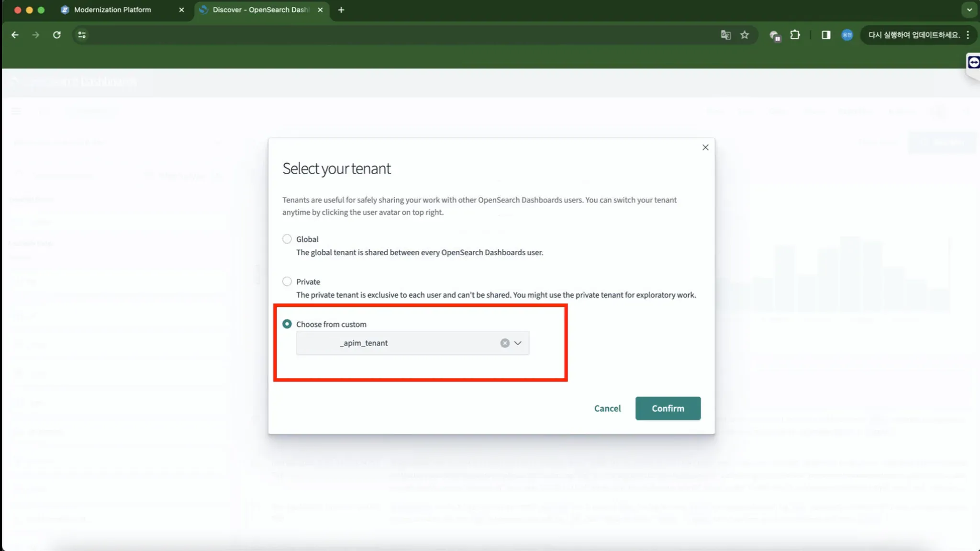This screenshot has width=980, height=551.
Task: Switch to the Discover - OpenSearch Dashboards tab
Action: coord(261,10)
